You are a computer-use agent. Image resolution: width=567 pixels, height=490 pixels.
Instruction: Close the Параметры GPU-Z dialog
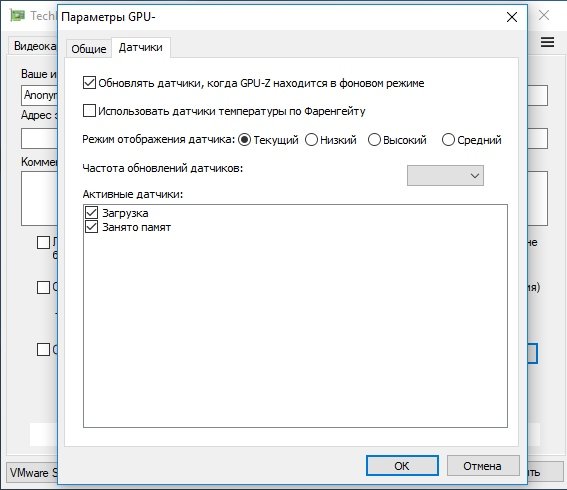[x=512, y=17]
